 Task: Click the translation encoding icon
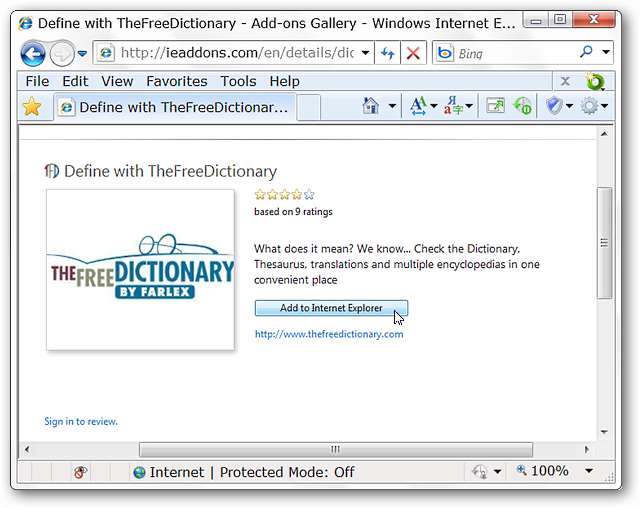click(x=453, y=106)
